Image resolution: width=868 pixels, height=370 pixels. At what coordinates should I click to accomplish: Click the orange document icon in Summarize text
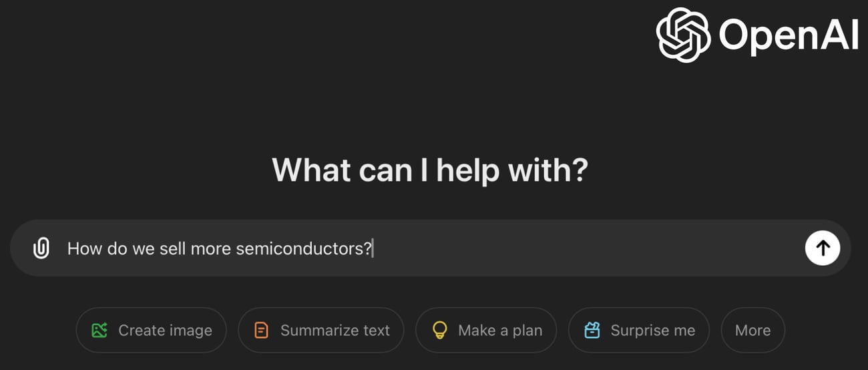[x=262, y=330]
